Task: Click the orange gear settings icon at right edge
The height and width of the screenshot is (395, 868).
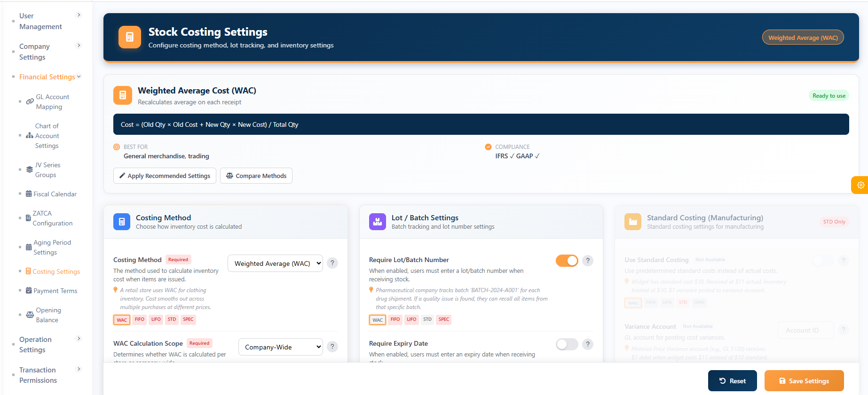Action: (x=860, y=185)
